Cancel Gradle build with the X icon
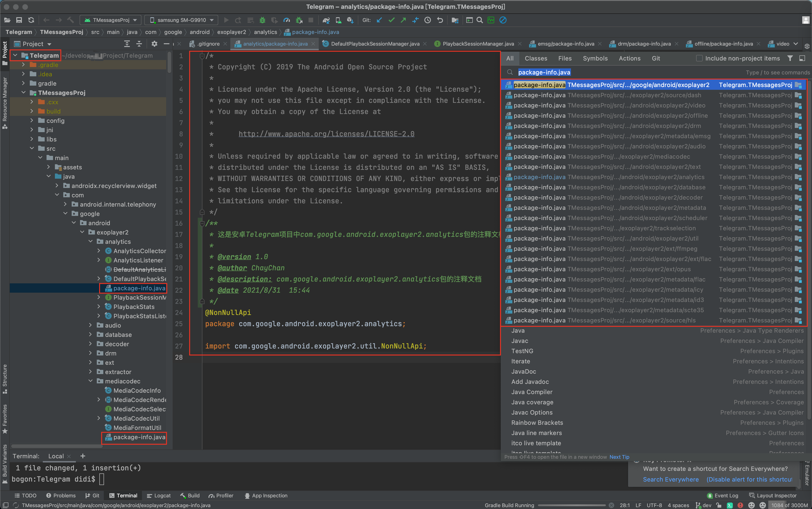Screen dimensions: 812x509 point(612,505)
